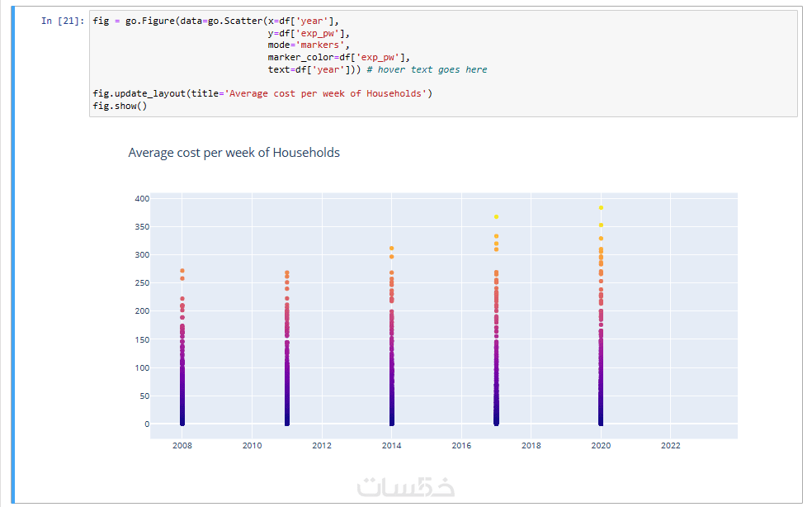The image size is (812, 507).
Task: Click the watermark logo below the chart
Action: (405, 487)
